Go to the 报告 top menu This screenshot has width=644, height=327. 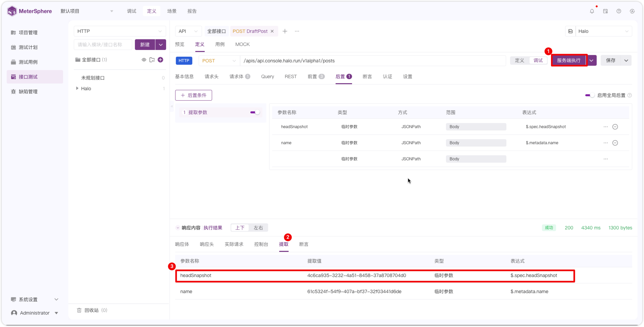(x=192, y=11)
